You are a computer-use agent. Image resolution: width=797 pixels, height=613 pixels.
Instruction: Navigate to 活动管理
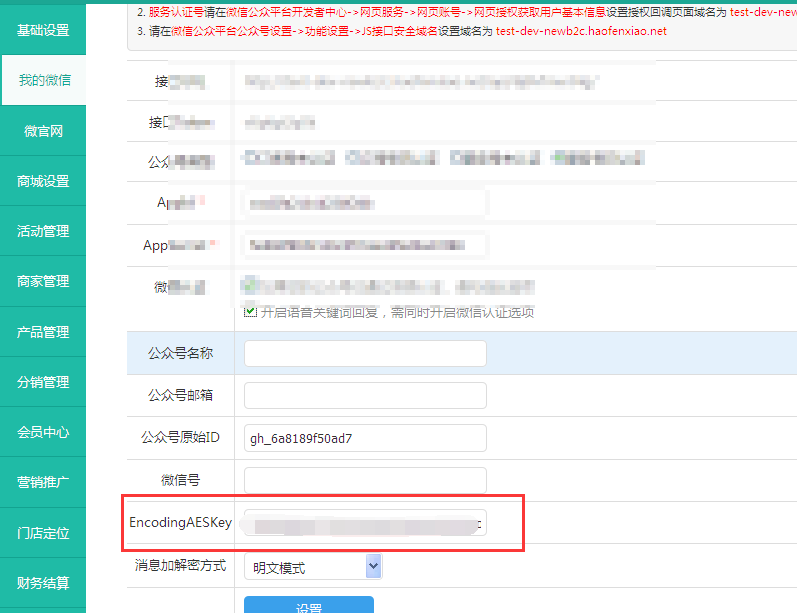tap(43, 231)
